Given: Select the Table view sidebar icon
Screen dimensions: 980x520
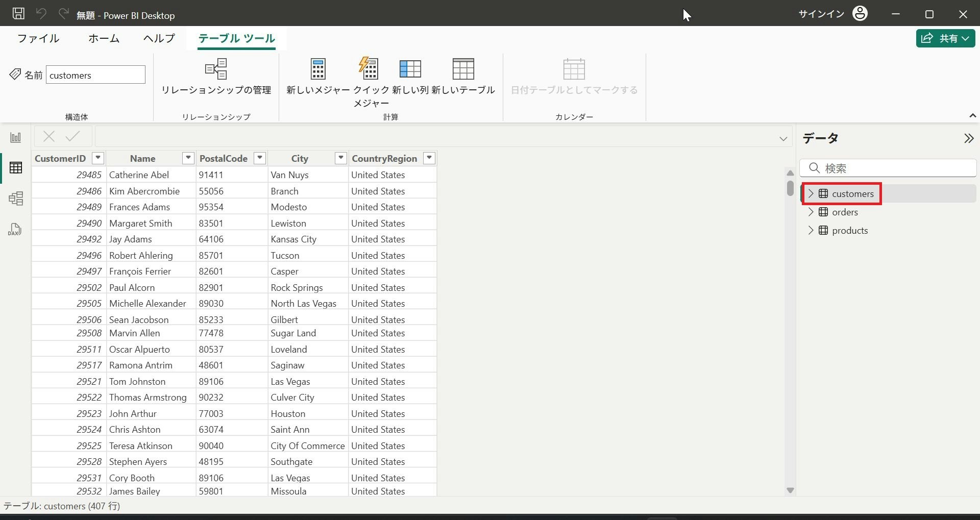Looking at the screenshot, I should coord(16,168).
